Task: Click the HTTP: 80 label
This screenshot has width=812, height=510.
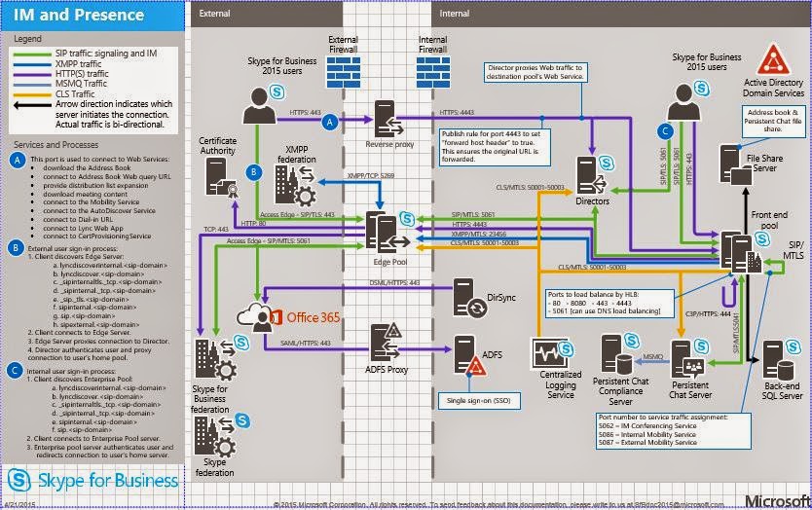Action: [x=254, y=223]
